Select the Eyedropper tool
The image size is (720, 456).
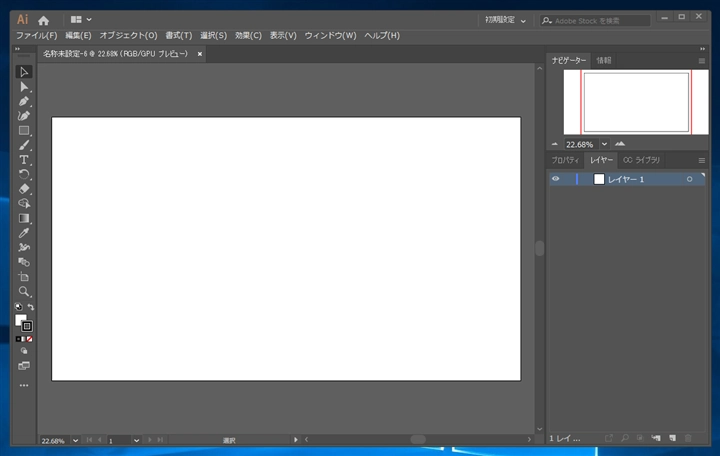tap(24, 233)
